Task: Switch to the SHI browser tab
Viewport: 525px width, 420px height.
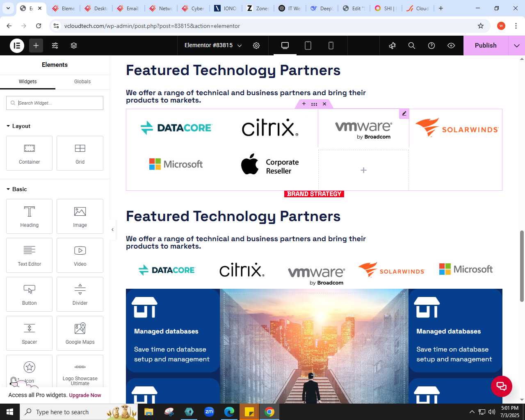Action: pyautogui.click(x=385, y=8)
